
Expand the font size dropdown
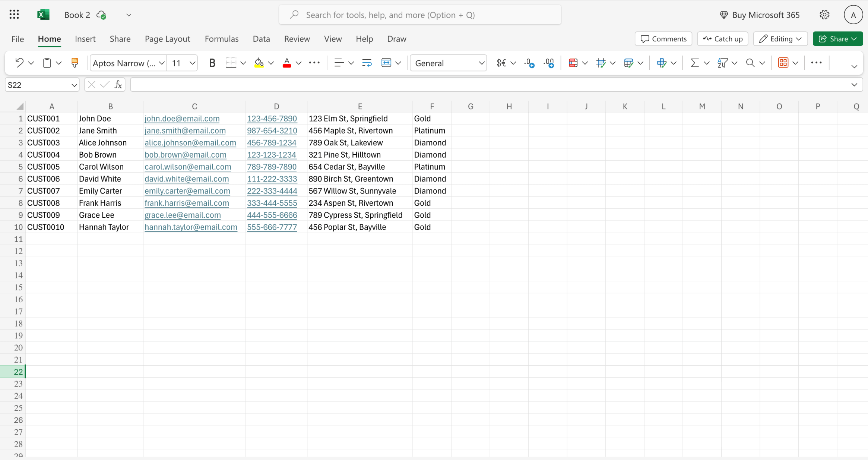coord(192,63)
